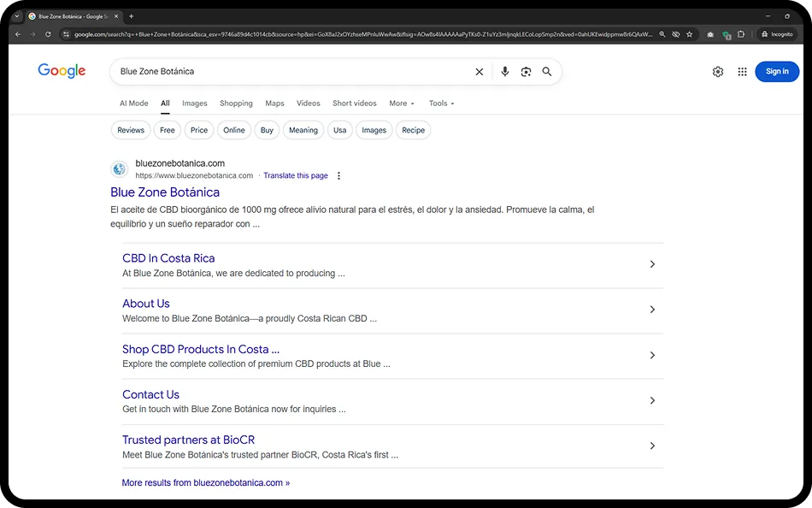Select the Free filter chip

[168, 130]
